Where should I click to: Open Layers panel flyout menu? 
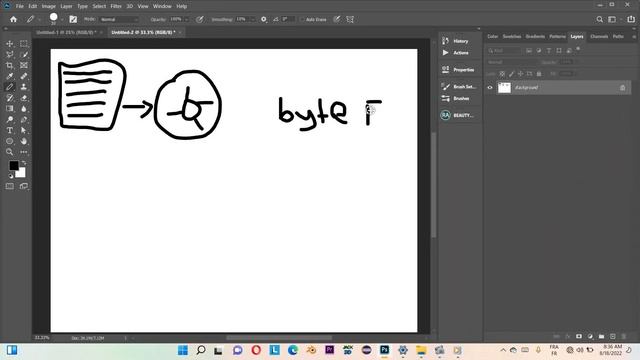634,37
